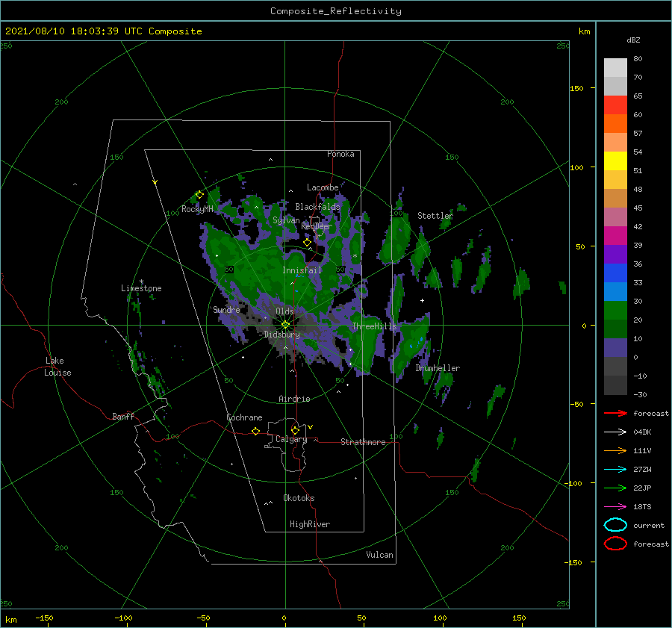Click the Drumheller town label
The width and height of the screenshot is (672, 628).
point(438,368)
